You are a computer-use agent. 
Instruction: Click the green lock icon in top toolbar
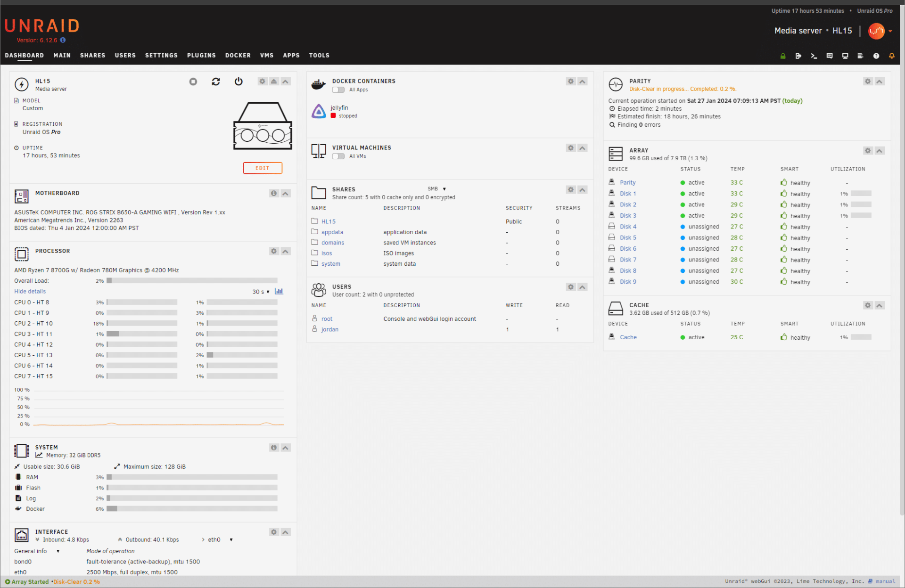[x=783, y=56]
